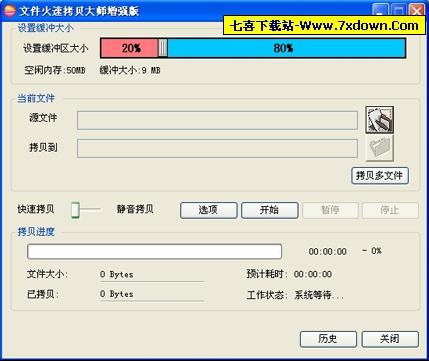
Task: Click the source file browse icon
Action: pyautogui.click(x=380, y=120)
